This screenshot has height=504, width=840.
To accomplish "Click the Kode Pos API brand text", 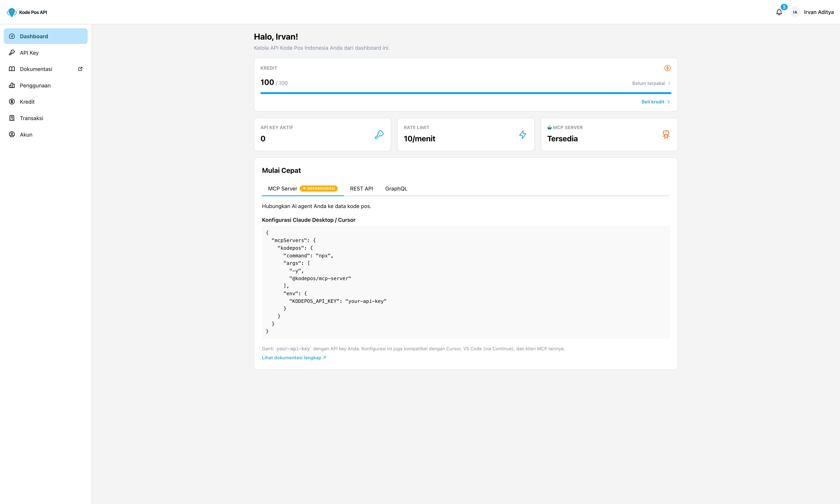I will point(33,12).
